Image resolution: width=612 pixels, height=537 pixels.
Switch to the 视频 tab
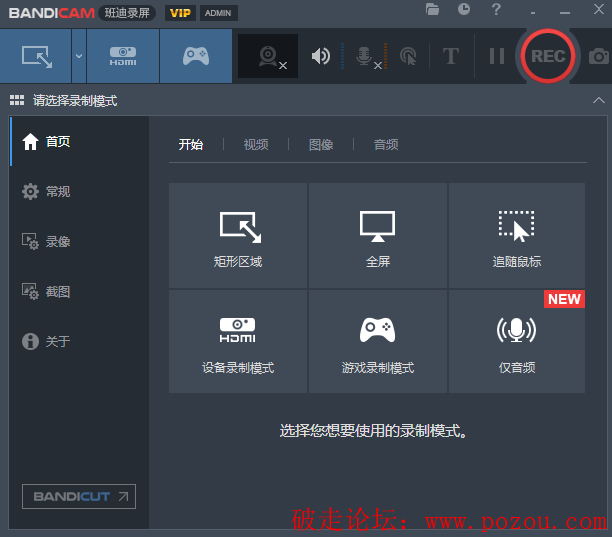point(256,144)
